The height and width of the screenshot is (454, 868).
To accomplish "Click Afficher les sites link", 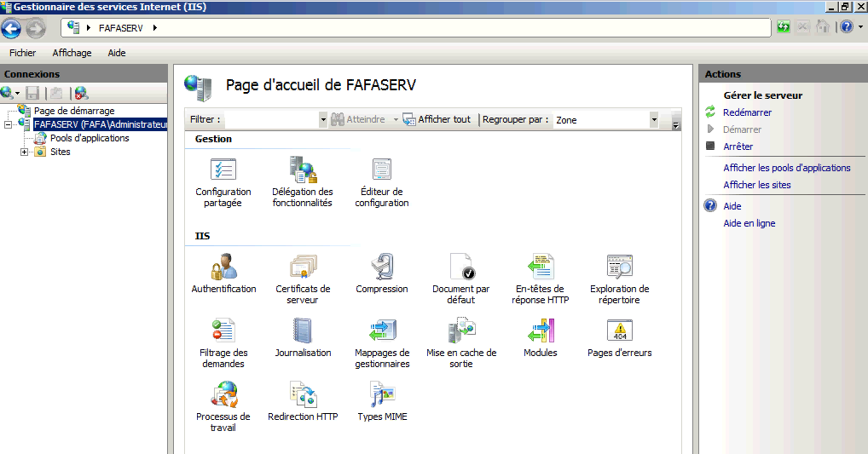I will coord(757,185).
